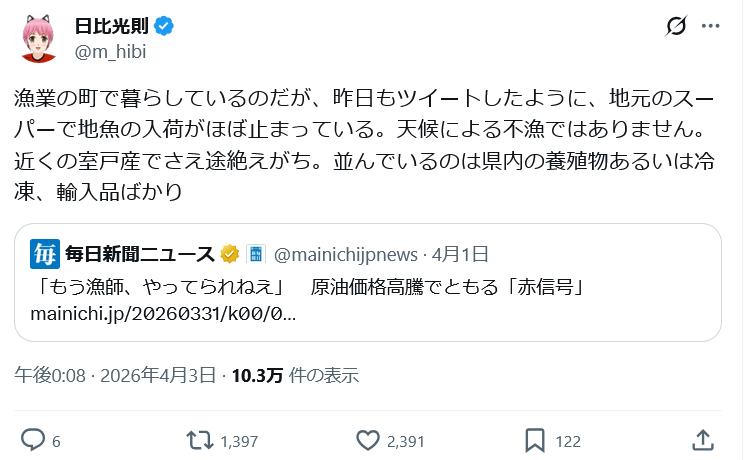
Task: Open 日比光則's profile picture
Action: pos(40,37)
